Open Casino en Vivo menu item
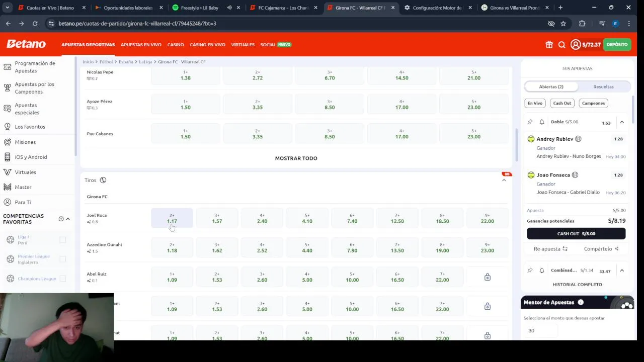 [207, 45]
